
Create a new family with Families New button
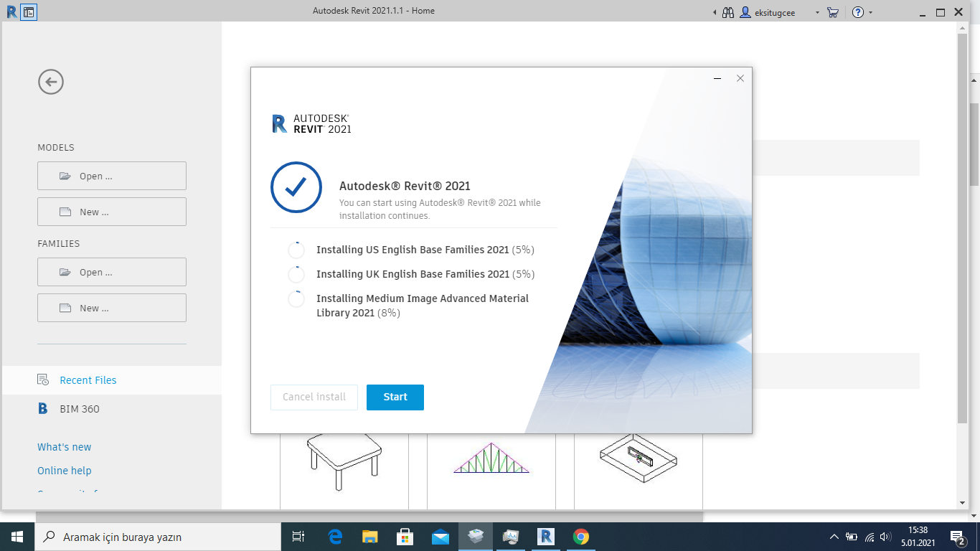click(112, 308)
